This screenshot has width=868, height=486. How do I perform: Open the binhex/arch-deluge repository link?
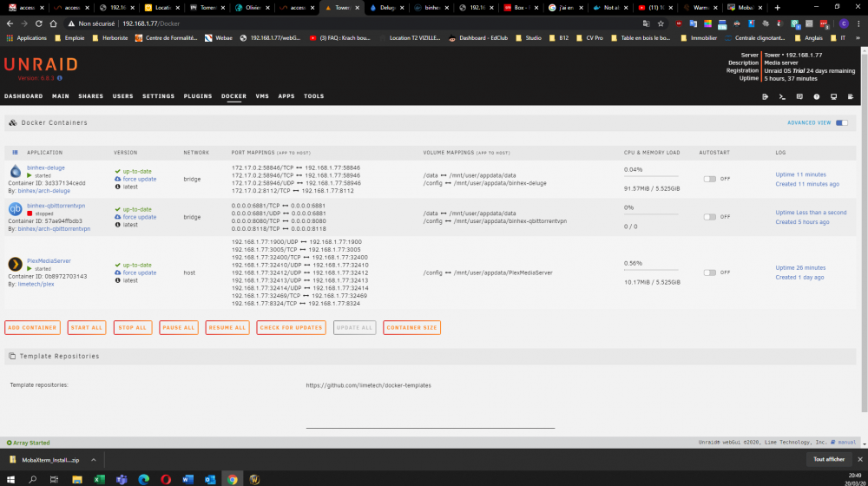[43, 191]
